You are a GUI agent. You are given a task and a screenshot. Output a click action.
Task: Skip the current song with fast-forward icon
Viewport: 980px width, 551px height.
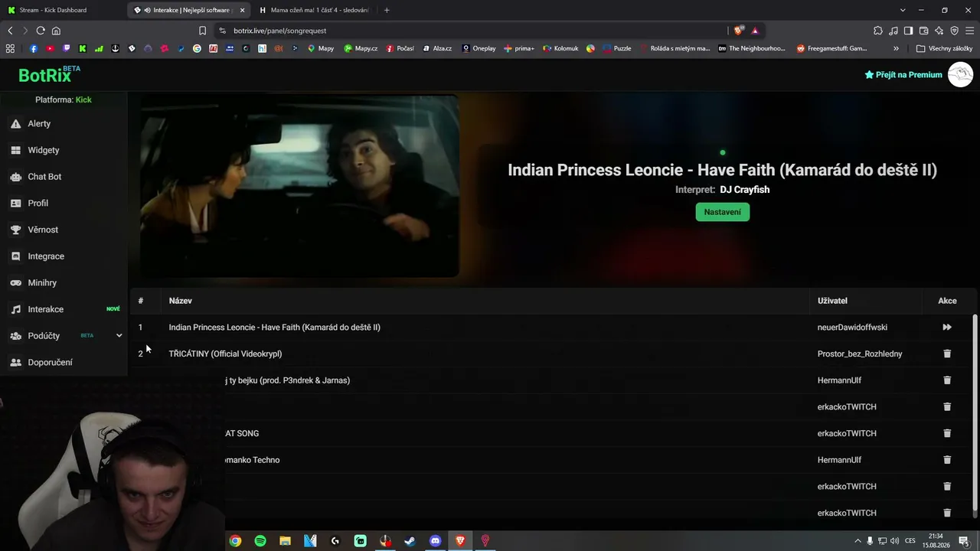[x=947, y=327]
